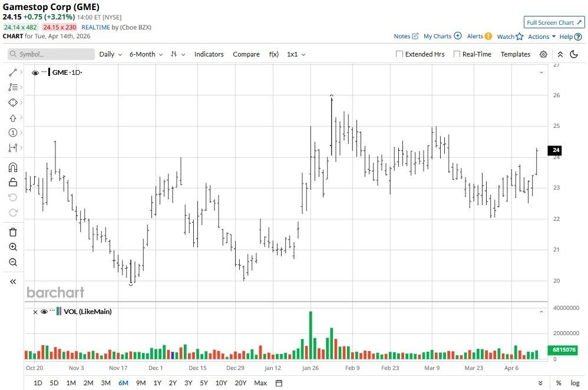Click the Symbol search field
The width and height of the screenshot is (588, 390).
click(x=52, y=54)
